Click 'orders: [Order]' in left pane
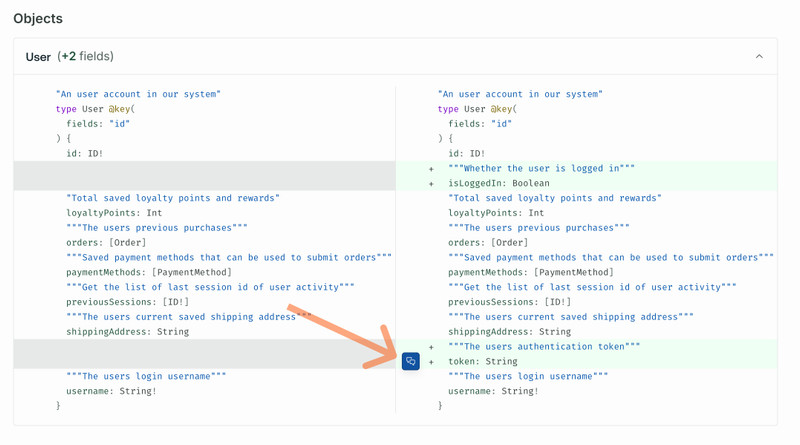 pyautogui.click(x=106, y=242)
